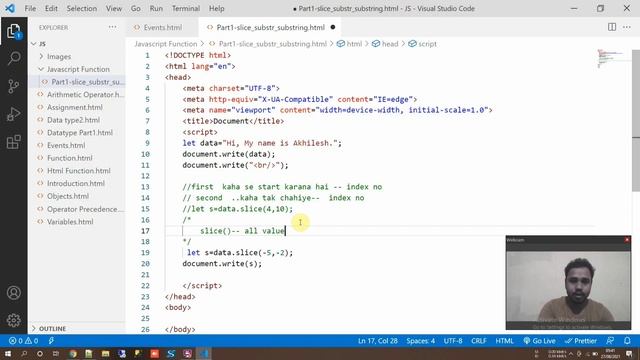Click the editor minimap preview

click(611, 58)
